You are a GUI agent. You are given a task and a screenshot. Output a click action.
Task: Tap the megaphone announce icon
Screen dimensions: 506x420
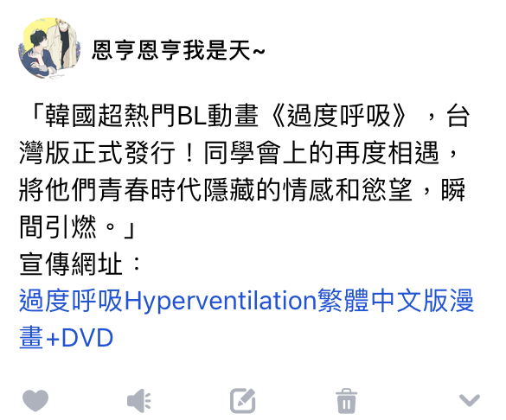[139, 401]
